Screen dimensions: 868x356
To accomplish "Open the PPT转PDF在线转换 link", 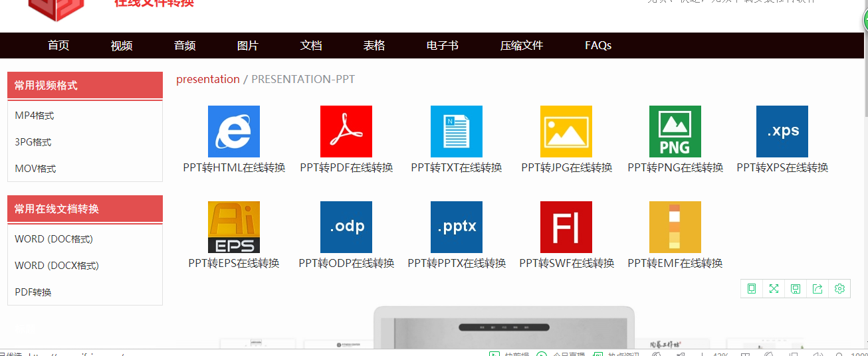I will tap(346, 167).
